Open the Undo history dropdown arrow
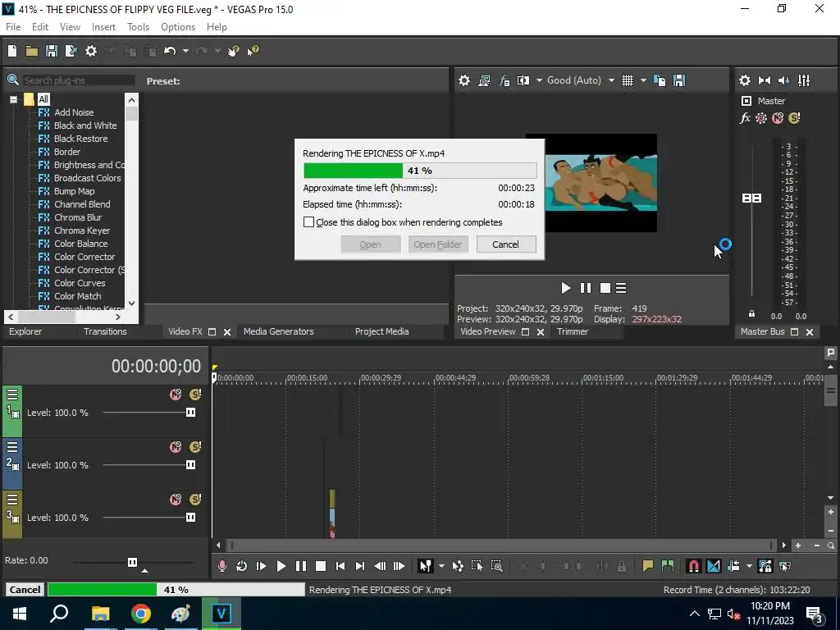 (x=185, y=51)
